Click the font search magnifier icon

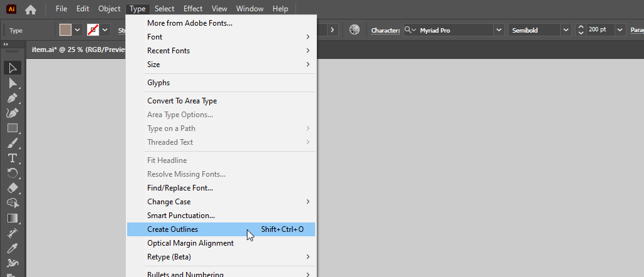(x=409, y=30)
